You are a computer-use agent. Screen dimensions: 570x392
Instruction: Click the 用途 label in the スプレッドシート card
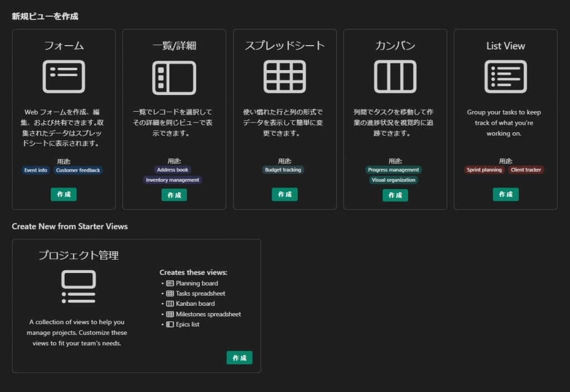284,161
